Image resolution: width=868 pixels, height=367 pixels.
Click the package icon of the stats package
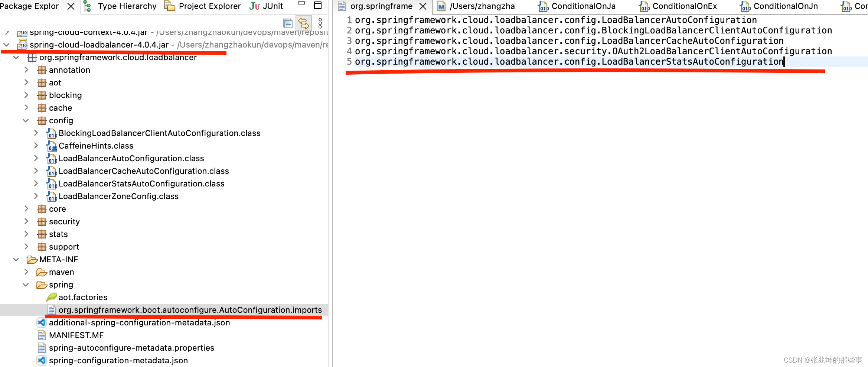[42, 234]
